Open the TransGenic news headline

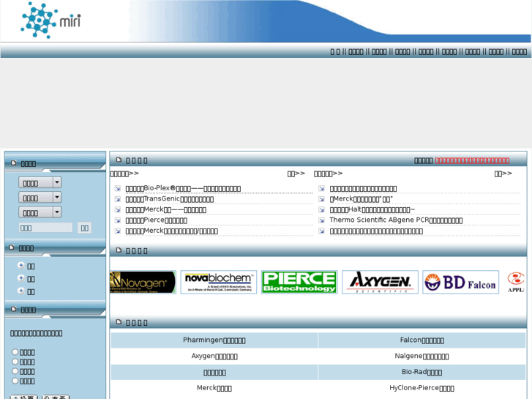(170, 199)
